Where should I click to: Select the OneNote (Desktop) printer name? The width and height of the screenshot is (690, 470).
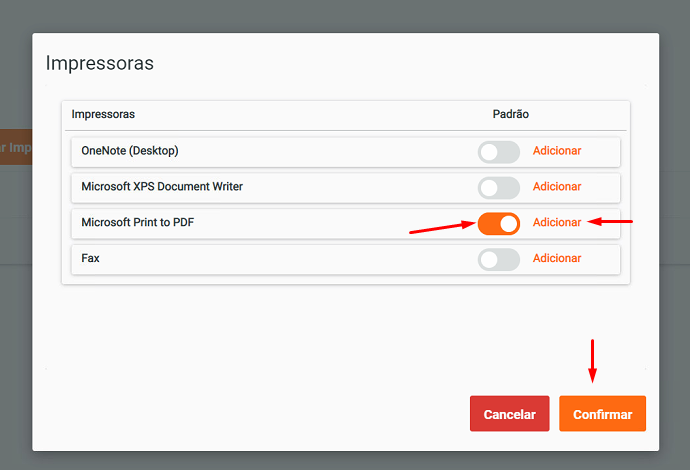coord(130,151)
